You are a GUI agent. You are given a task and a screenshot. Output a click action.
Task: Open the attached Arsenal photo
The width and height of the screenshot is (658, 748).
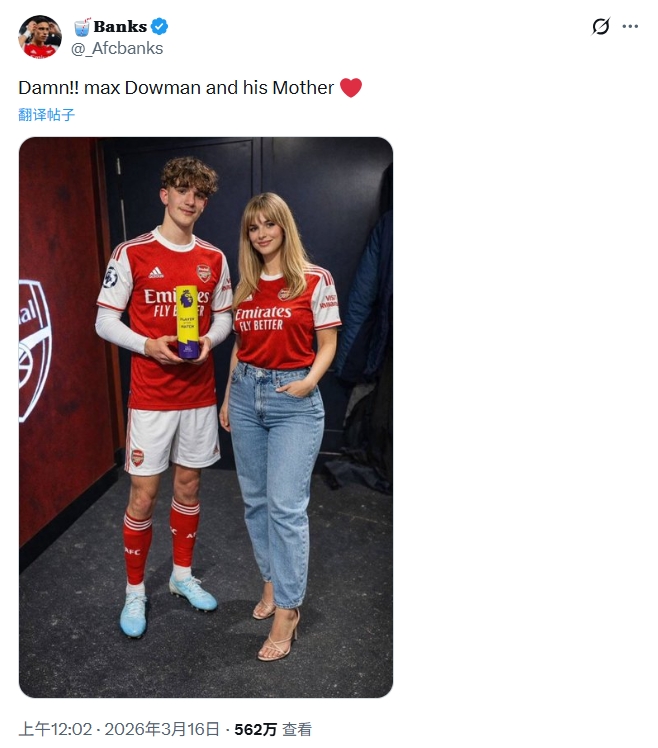pyautogui.click(x=206, y=417)
